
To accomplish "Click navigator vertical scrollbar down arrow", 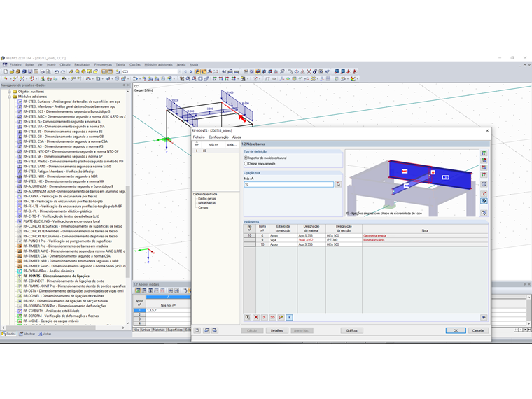I will (x=128, y=323).
